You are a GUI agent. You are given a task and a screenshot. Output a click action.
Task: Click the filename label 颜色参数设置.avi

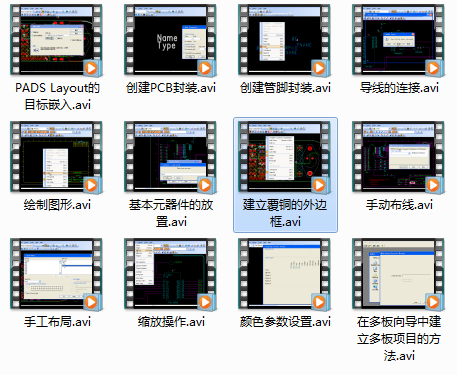point(285,322)
